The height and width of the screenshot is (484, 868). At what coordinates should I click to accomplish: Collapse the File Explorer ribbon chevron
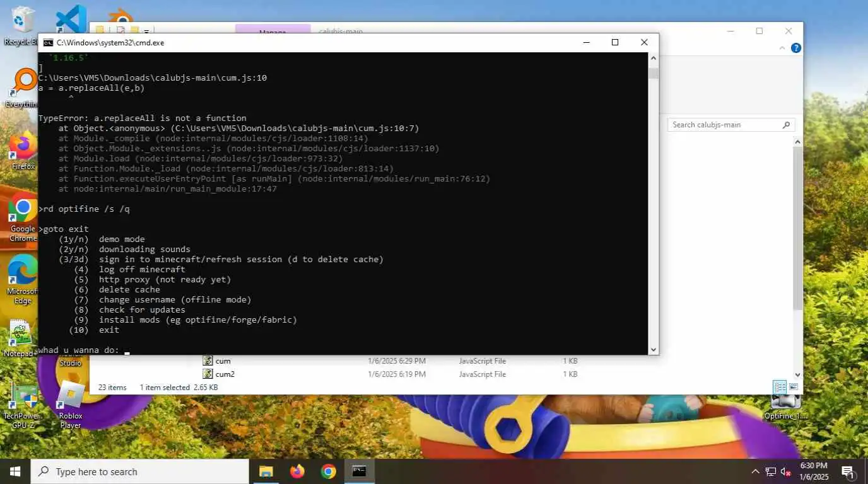(783, 48)
